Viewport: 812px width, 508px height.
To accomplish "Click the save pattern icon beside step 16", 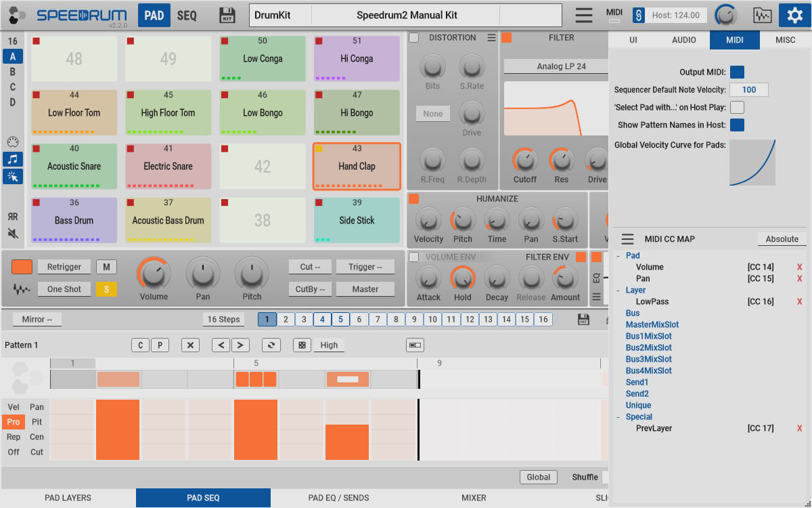I will 583,320.
